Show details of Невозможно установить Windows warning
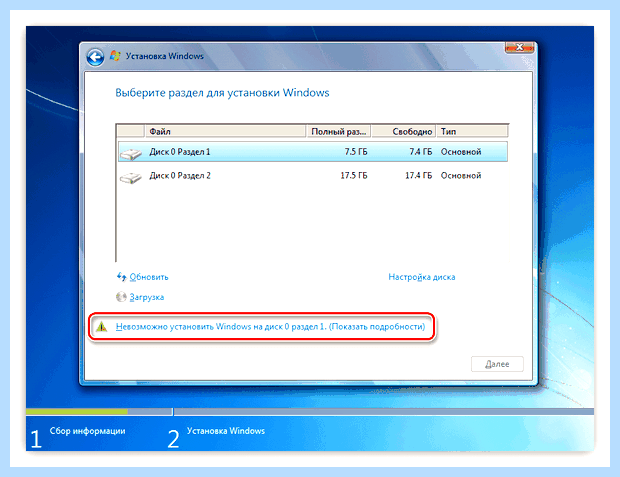Screen dimensions: 620x477 click(x=270, y=327)
